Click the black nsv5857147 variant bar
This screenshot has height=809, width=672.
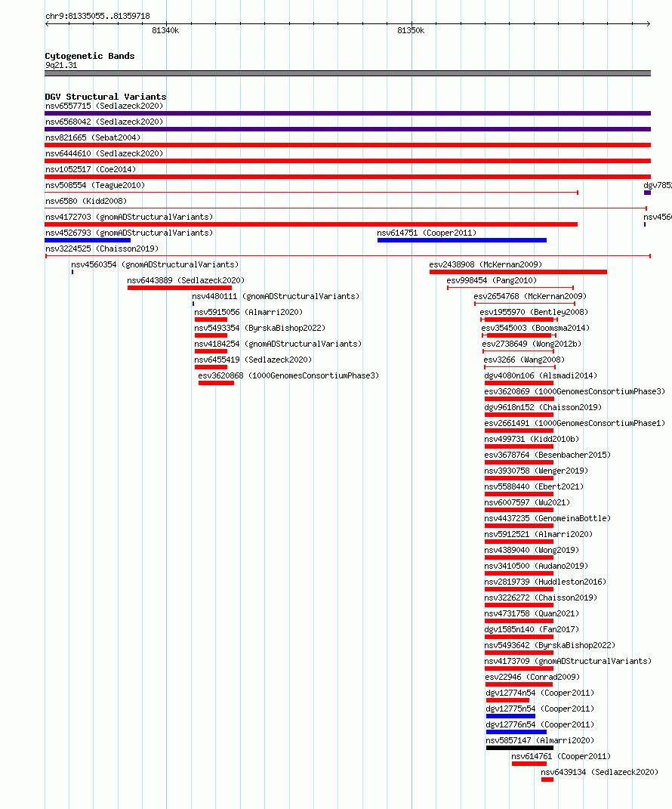[519, 748]
